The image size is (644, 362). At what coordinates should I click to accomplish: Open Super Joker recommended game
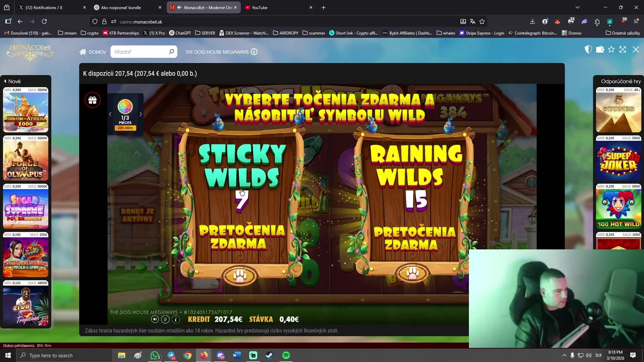pyautogui.click(x=618, y=158)
